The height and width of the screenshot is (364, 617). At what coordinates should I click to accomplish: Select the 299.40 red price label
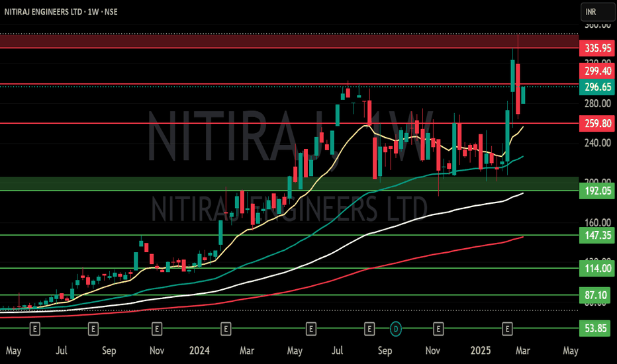click(597, 71)
